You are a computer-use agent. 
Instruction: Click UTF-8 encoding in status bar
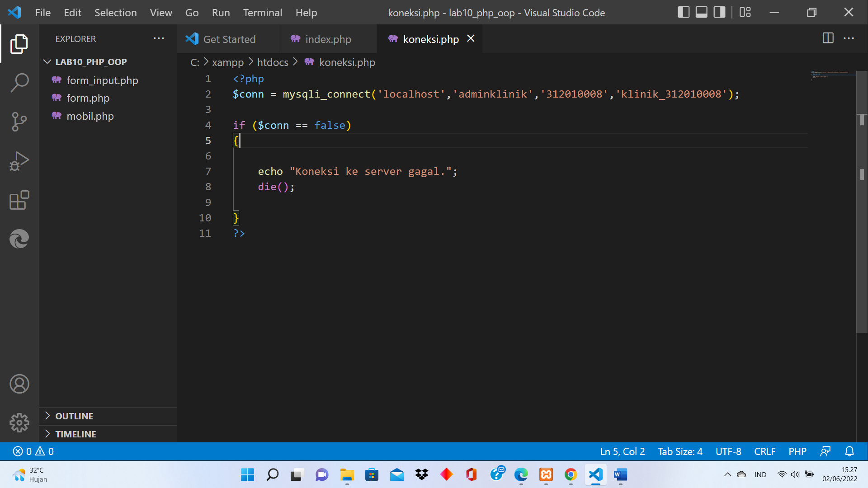click(728, 451)
